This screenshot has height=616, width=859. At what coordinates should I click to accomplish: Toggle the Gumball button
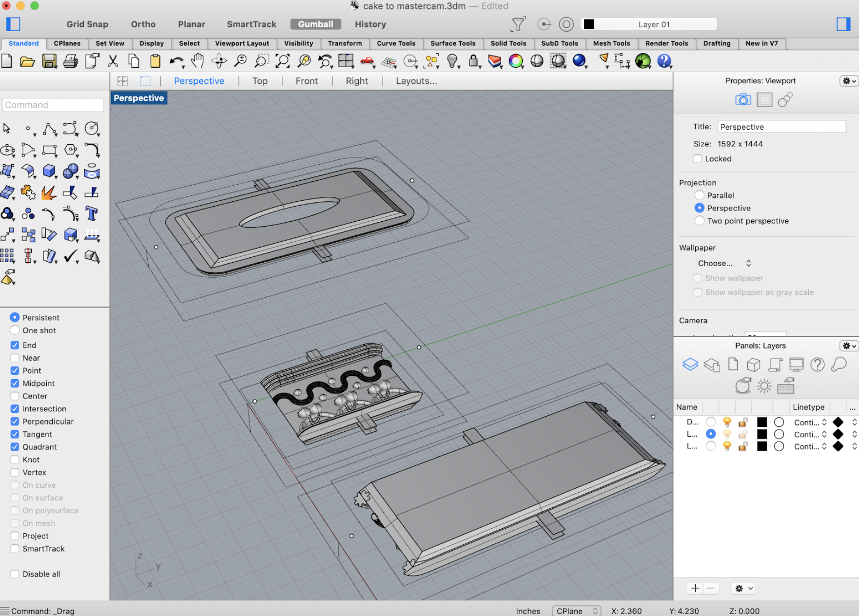coord(315,24)
